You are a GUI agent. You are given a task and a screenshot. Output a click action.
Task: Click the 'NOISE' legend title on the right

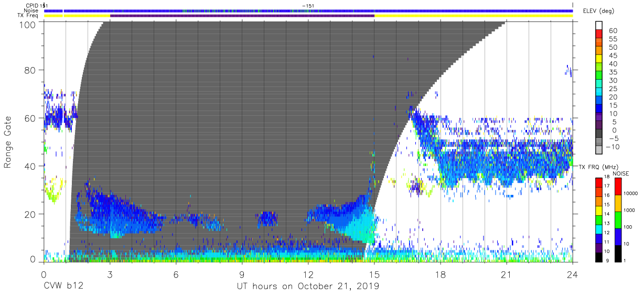620,173
